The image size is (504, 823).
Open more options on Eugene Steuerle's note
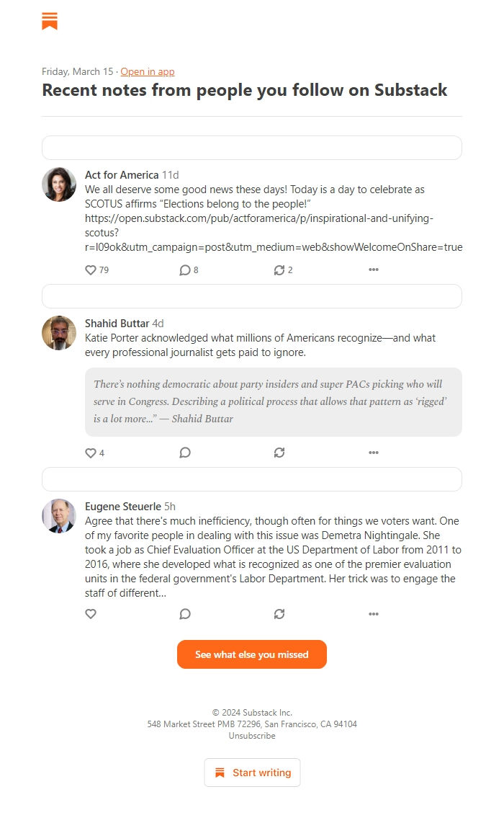pyautogui.click(x=374, y=614)
